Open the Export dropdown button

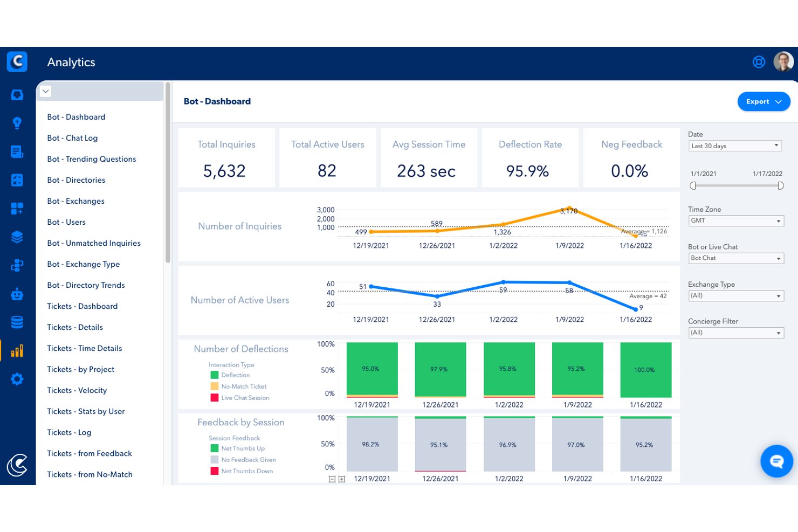pos(763,101)
